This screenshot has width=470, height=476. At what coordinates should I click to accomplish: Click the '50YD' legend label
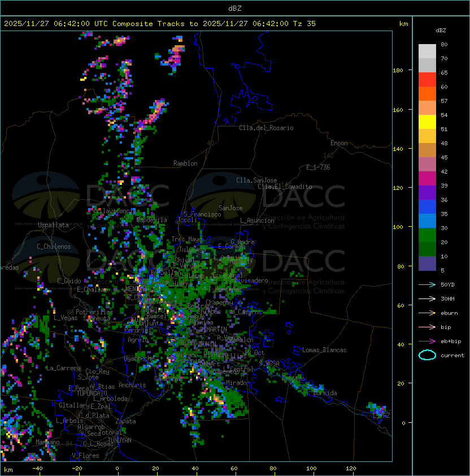coord(447,284)
